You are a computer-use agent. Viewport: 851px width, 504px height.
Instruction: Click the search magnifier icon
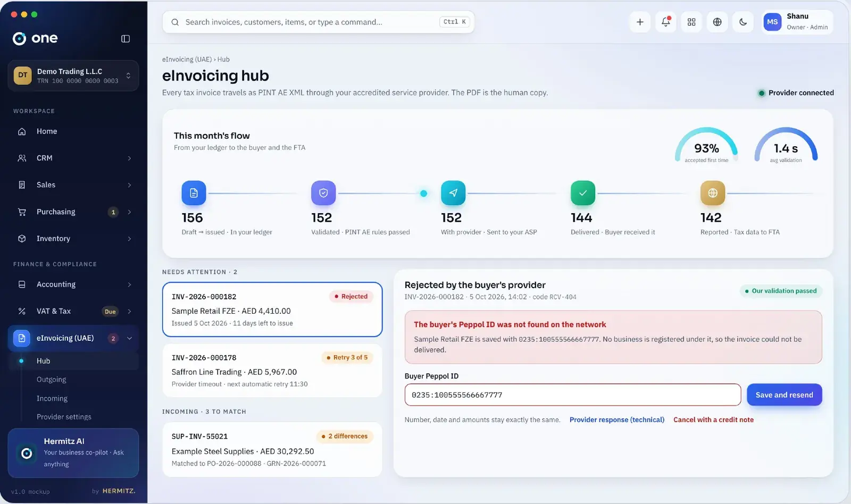point(175,22)
